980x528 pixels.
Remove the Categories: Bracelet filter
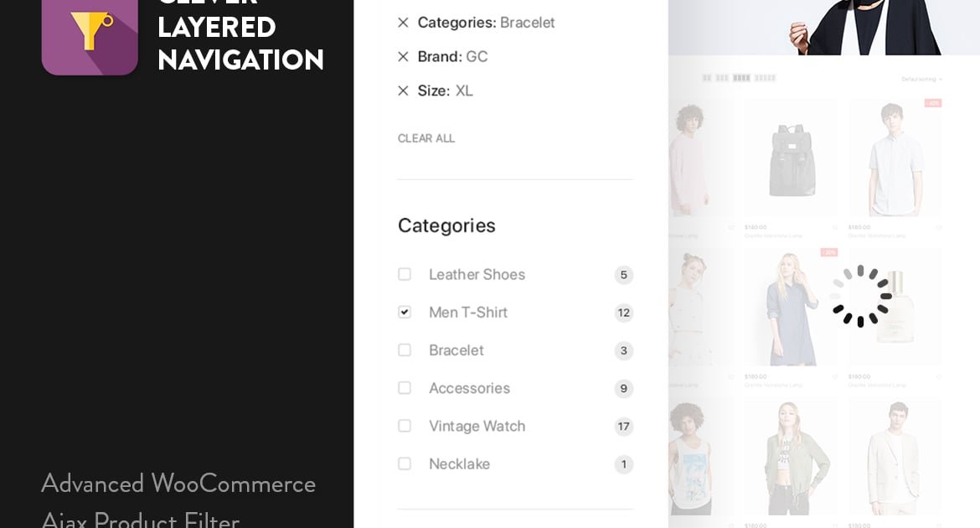(403, 23)
